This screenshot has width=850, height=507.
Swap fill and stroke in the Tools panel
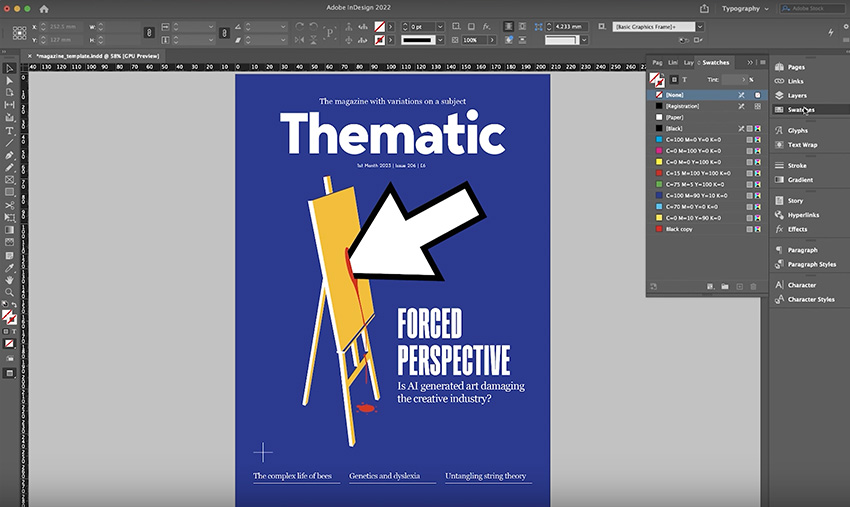[x=14, y=305]
